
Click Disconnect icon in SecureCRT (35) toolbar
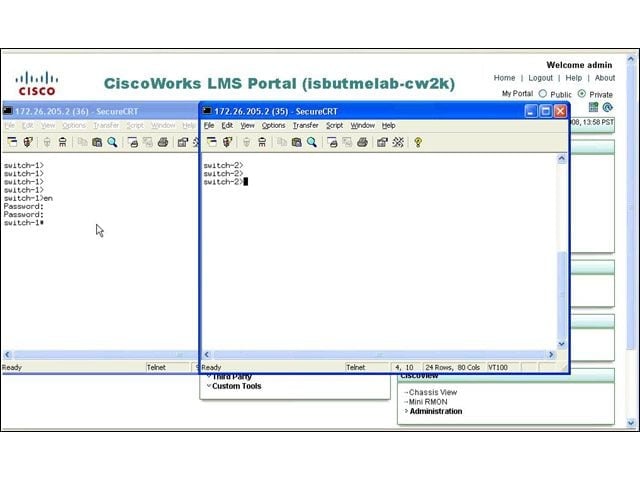(262, 142)
